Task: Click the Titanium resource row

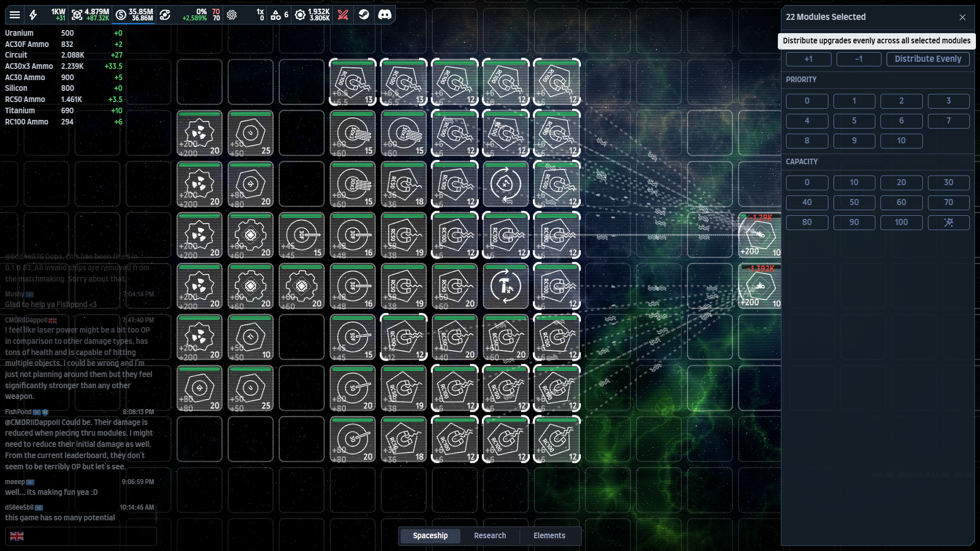Action: pos(64,111)
